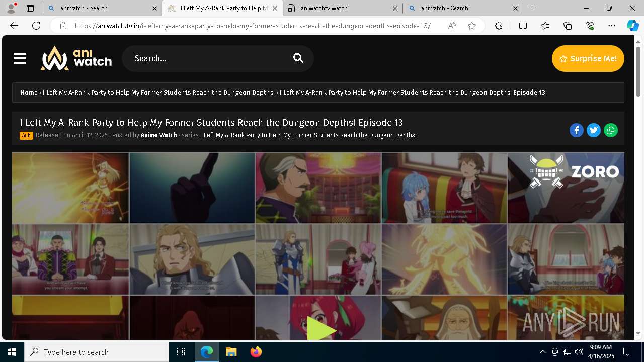Open Anime Watch author link
Image resolution: width=644 pixels, height=362 pixels.
coord(158,135)
